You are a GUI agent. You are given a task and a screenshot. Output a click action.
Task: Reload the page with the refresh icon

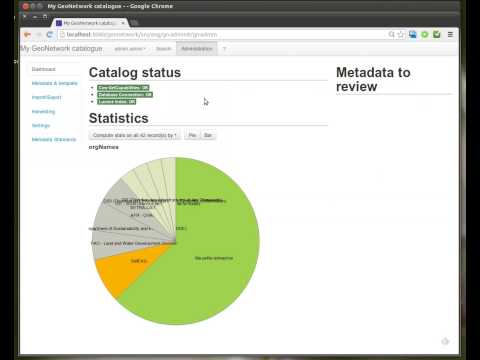point(50,35)
